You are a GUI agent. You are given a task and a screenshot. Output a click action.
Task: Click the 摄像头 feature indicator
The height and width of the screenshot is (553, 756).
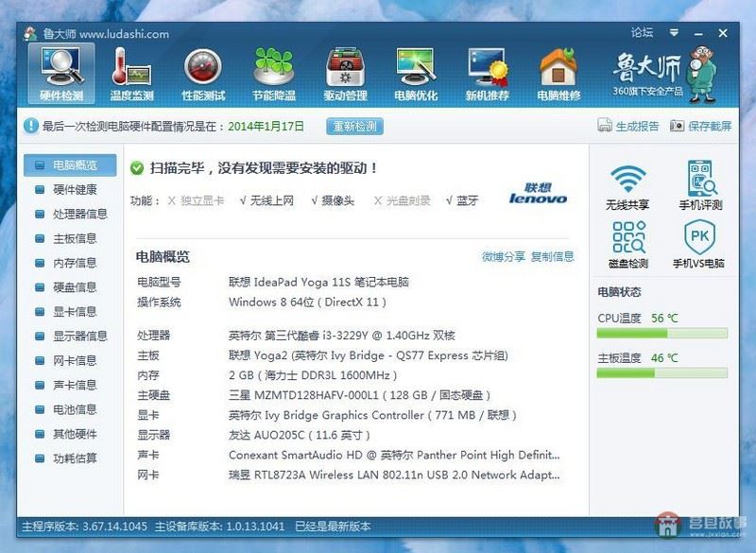[x=333, y=200]
